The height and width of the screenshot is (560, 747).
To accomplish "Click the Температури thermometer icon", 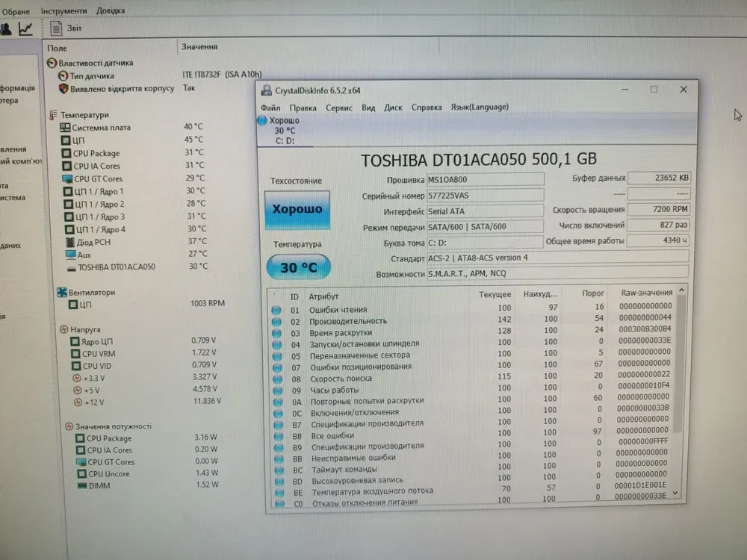I will 52,115.
